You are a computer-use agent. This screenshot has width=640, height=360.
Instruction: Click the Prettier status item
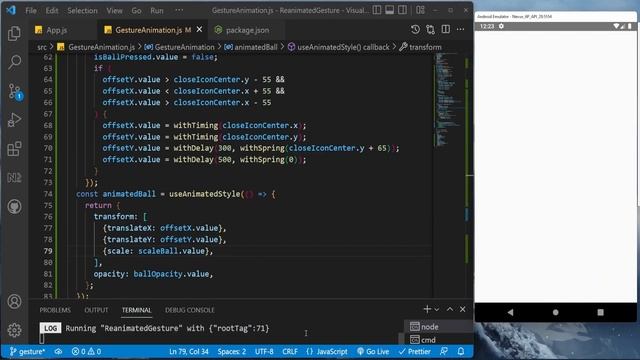tap(414, 351)
